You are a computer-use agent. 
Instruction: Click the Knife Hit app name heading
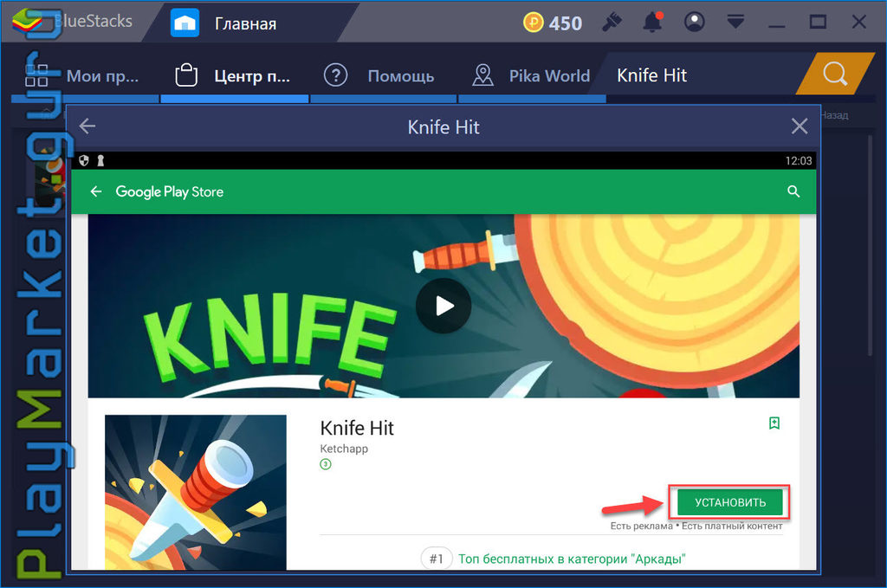tap(357, 428)
